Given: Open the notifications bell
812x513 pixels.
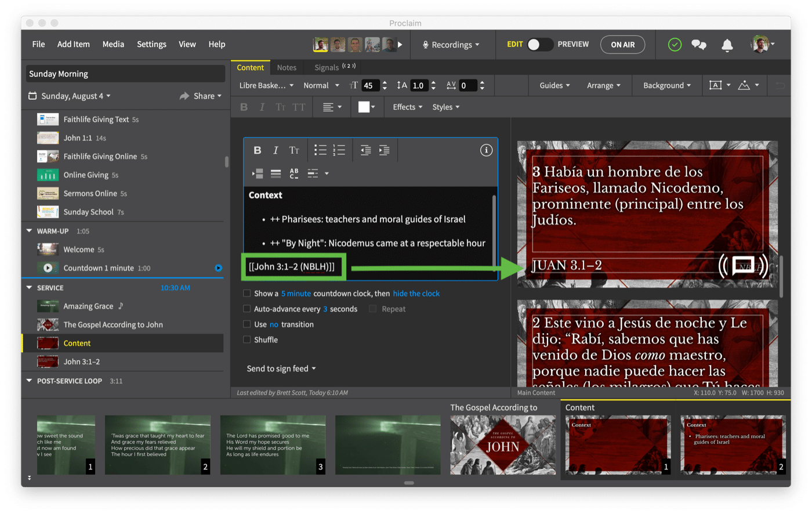Looking at the screenshot, I should point(727,45).
